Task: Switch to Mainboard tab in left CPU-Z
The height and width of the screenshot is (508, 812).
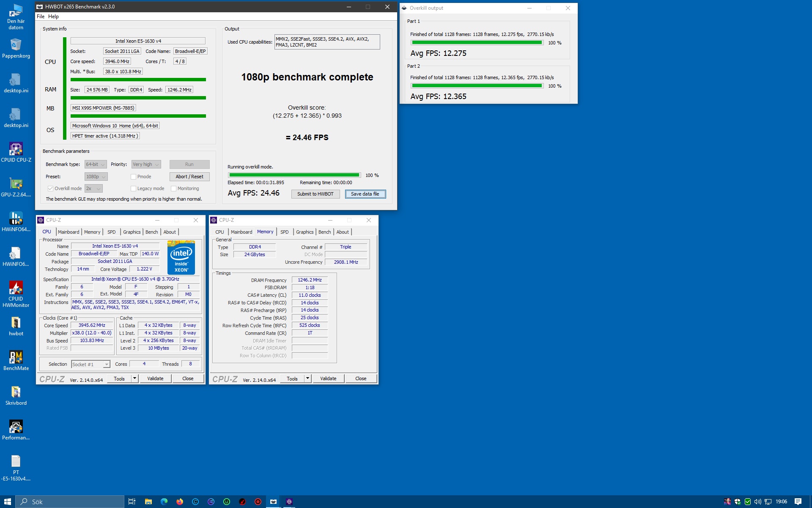Action: 69,232
